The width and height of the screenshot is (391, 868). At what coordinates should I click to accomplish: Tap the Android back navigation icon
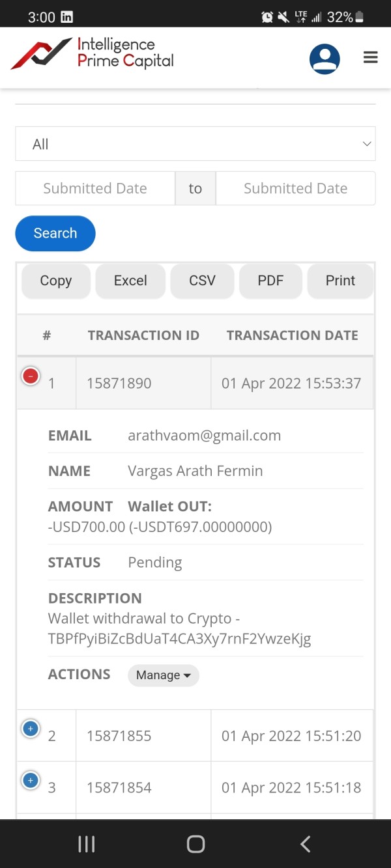click(305, 845)
